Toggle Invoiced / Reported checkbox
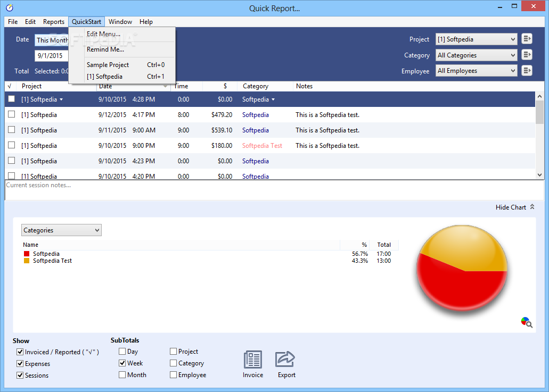This screenshot has height=392, width=549. coord(20,352)
